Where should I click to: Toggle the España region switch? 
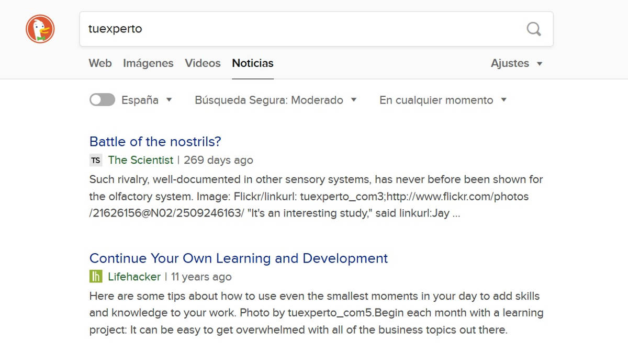click(x=102, y=100)
